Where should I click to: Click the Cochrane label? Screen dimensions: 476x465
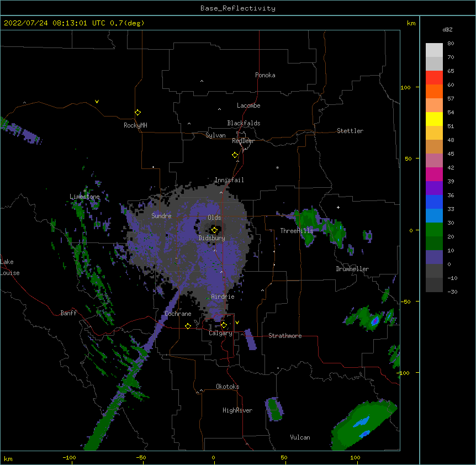(x=178, y=314)
